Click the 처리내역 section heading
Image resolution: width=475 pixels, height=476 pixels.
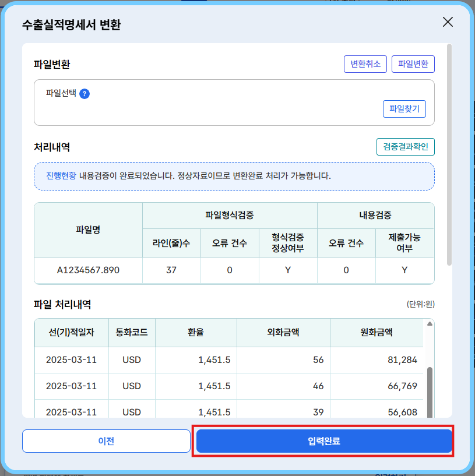point(52,147)
